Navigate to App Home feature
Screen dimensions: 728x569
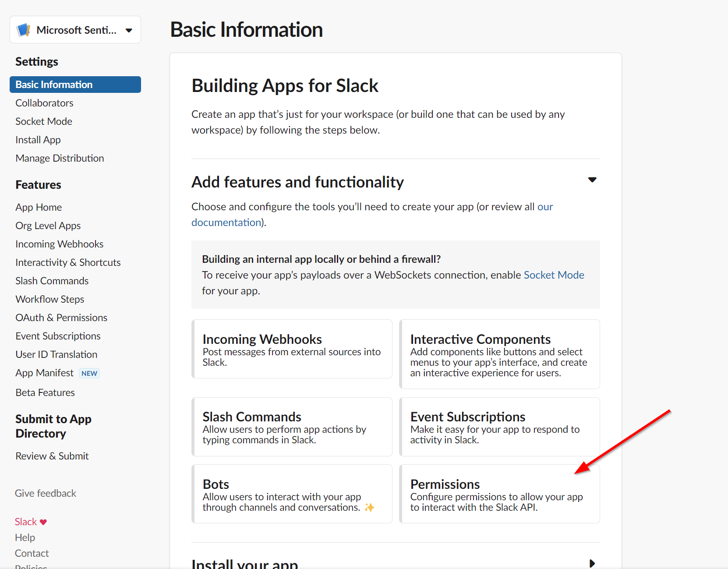pos(39,207)
